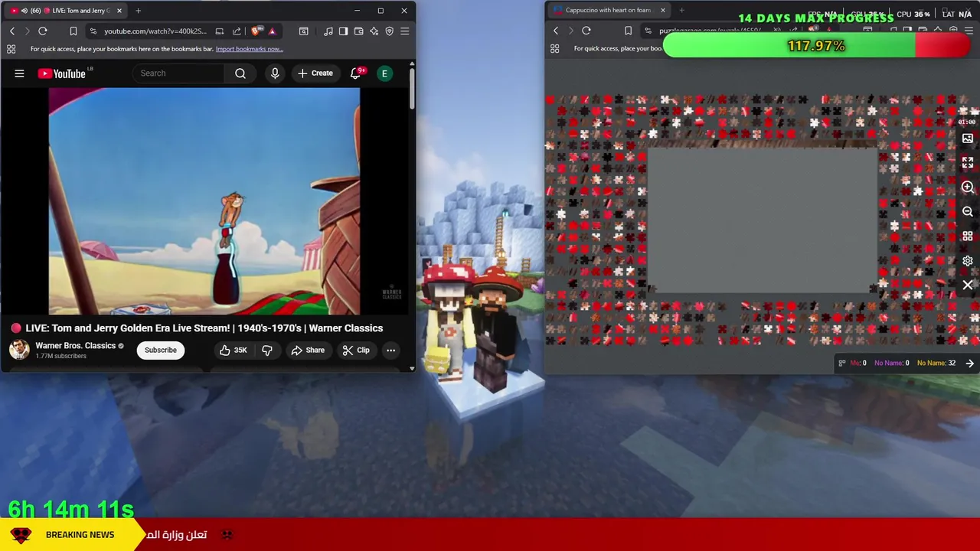Open Leo AI sparkle icon
The image size is (980, 551).
pyautogui.click(x=374, y=31)
